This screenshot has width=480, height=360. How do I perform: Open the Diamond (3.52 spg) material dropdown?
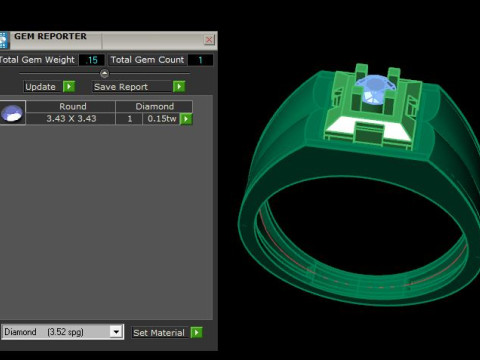click(62, 332)
